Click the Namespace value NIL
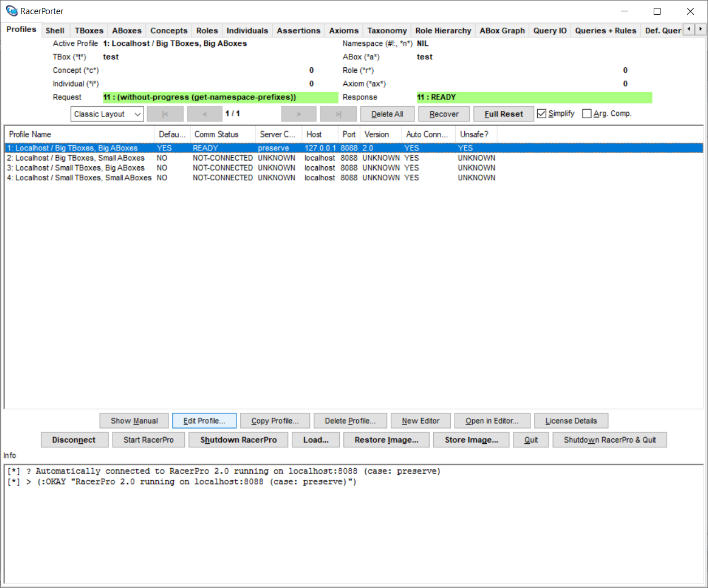The height and width of the screenshot is (588, 708). tap(422, 44)
